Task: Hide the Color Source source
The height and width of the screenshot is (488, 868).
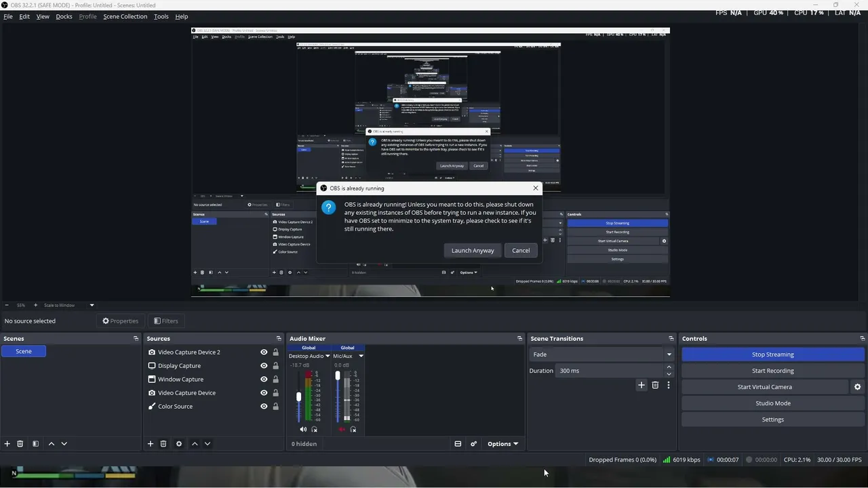Action: pos(264,407)
